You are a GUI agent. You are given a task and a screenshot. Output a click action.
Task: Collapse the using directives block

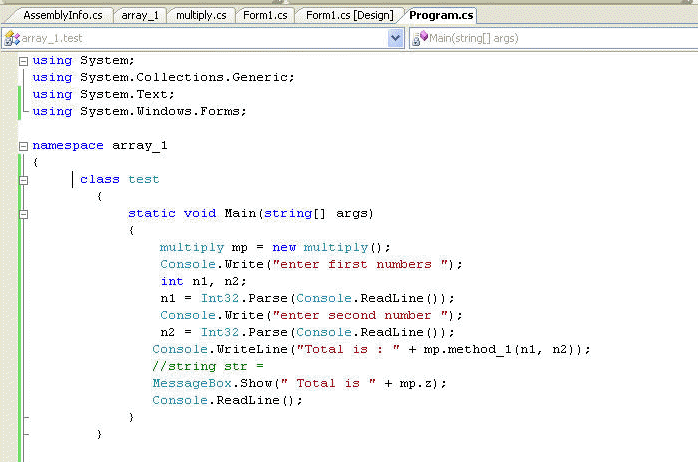[x=24, y=61]
